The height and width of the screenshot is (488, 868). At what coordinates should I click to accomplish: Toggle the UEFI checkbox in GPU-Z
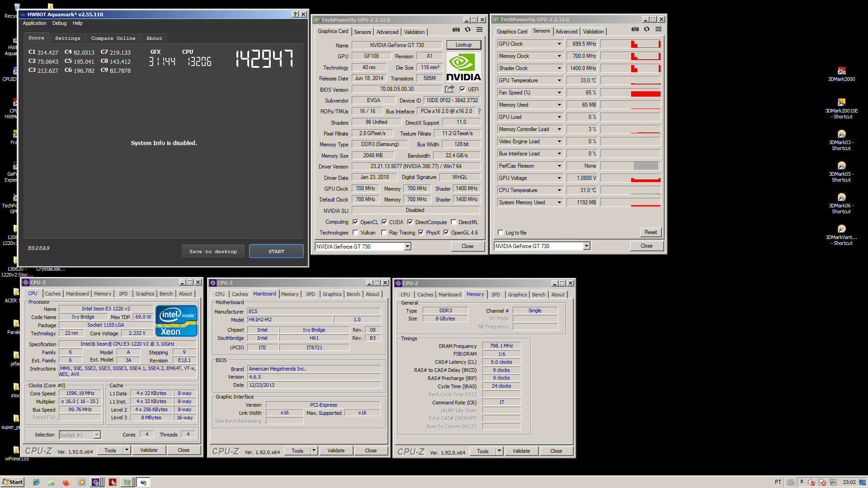click(462, 89)
